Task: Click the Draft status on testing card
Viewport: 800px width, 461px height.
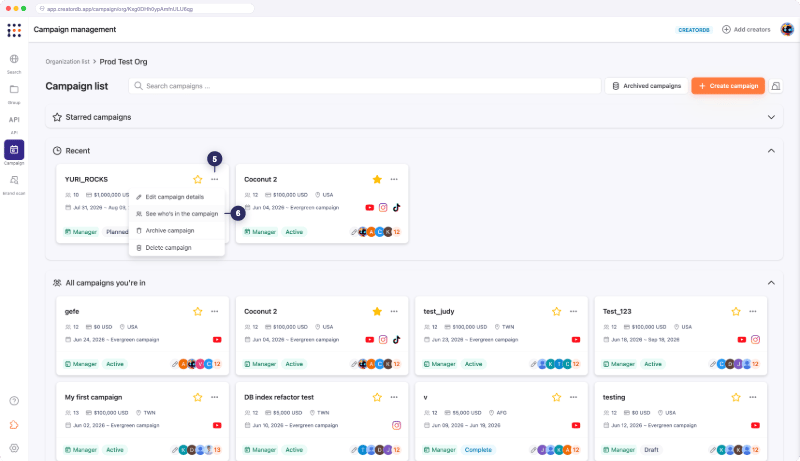Action: pos(651,450)
